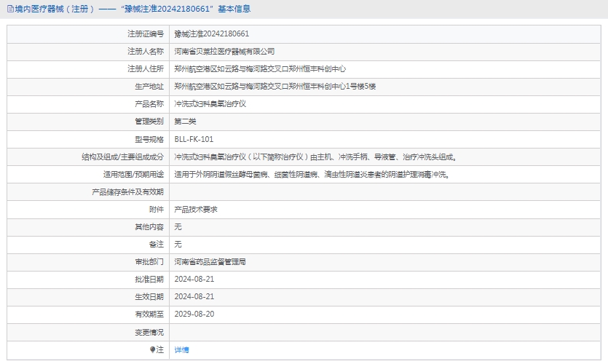Image resolution: width=608 pixels, height=364 pixels.
Task: Click the empty 变更情况 value cell
Action: (x=384, y=332)
